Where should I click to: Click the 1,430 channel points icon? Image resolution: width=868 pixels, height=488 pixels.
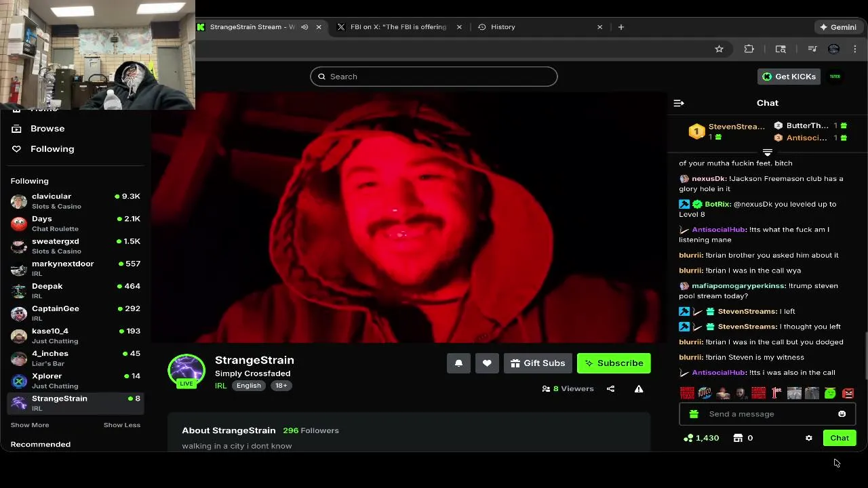688,438
